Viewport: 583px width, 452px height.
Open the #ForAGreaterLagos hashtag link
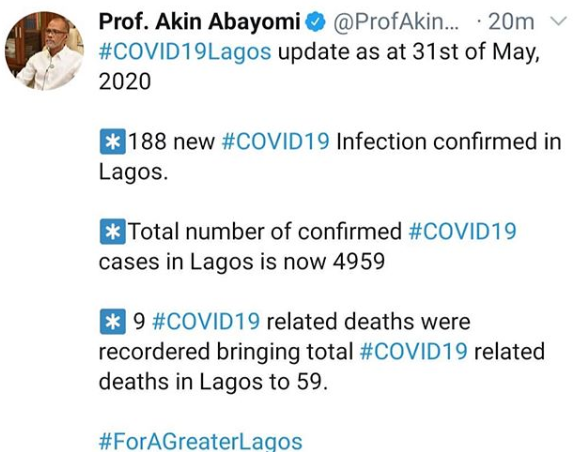(201, 442)
